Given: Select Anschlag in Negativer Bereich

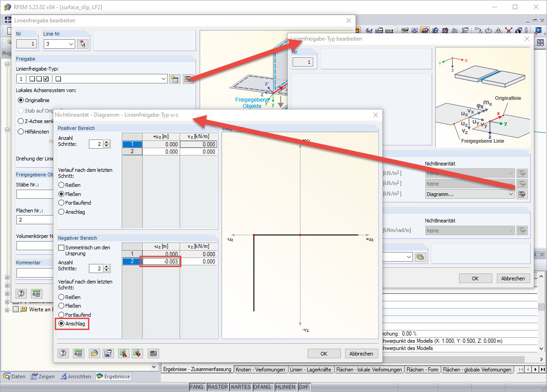Looking at the screenshot, I should click(72, 324).
